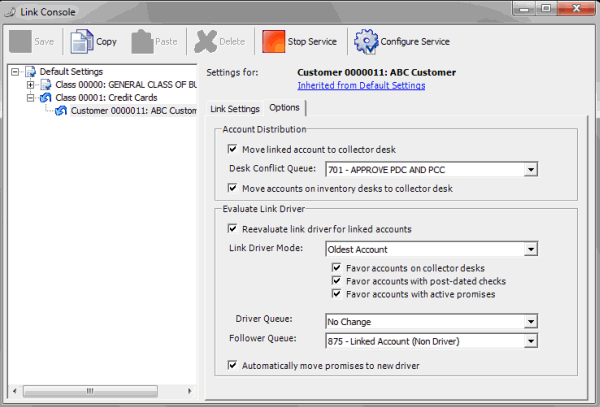
Task: Click the Customer 0000011: ABC Customer heading
Action: (x=377, y=72)
